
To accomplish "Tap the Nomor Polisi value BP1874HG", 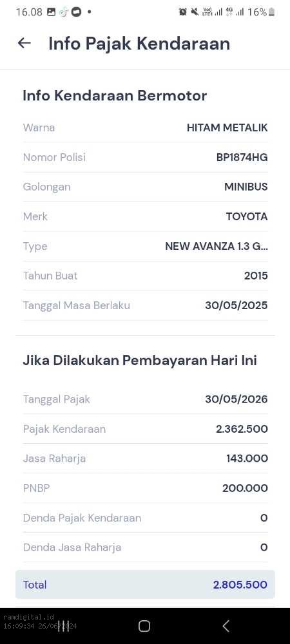I will pos(242,157).
